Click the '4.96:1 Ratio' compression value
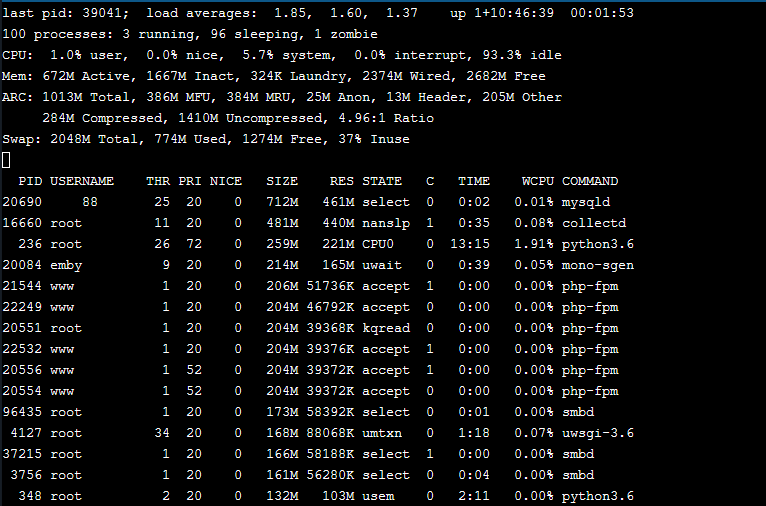The height and width of the screenshot is (506, 766). pyautogui.click(x=386, y=118)
